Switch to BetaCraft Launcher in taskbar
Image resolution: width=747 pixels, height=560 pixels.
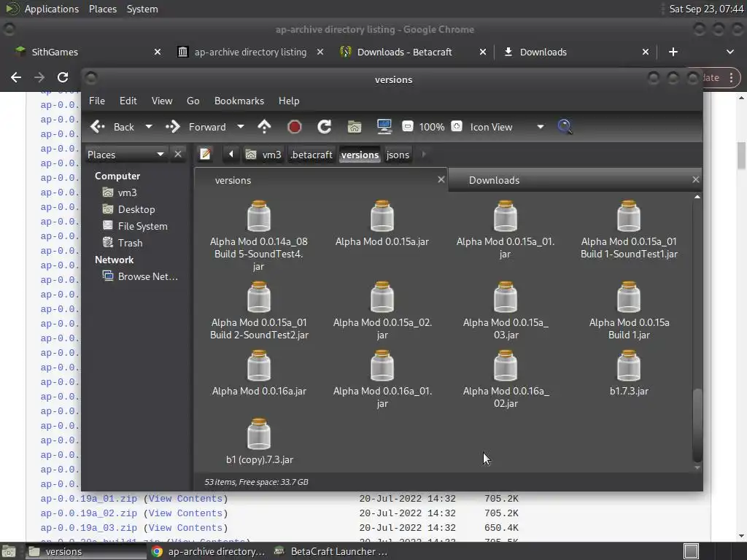[332, 551]
